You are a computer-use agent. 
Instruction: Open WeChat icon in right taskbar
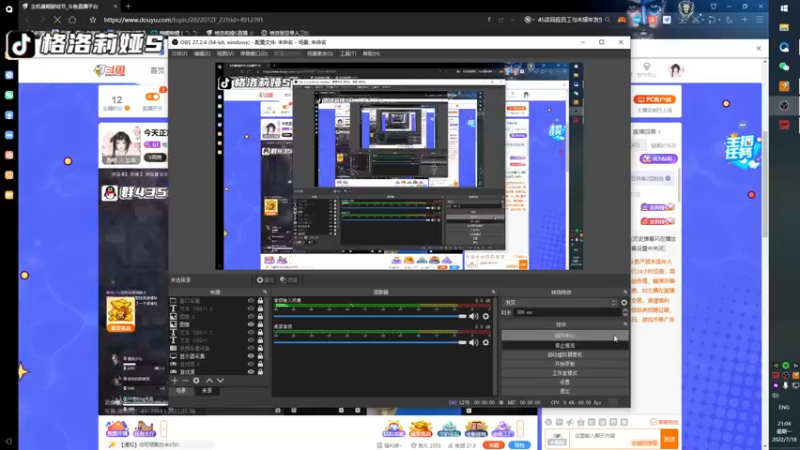pos(784,66)
